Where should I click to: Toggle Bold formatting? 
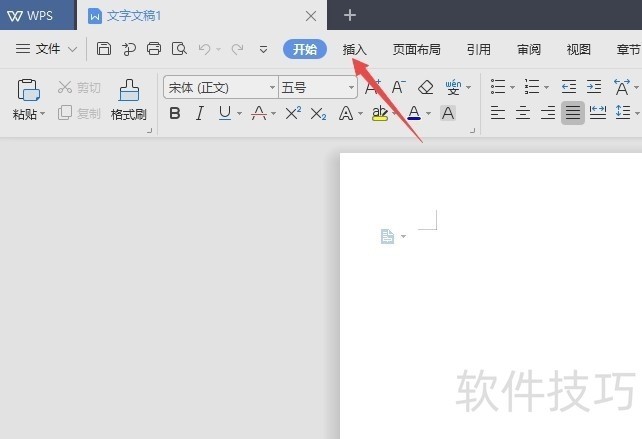coord(175,113)
